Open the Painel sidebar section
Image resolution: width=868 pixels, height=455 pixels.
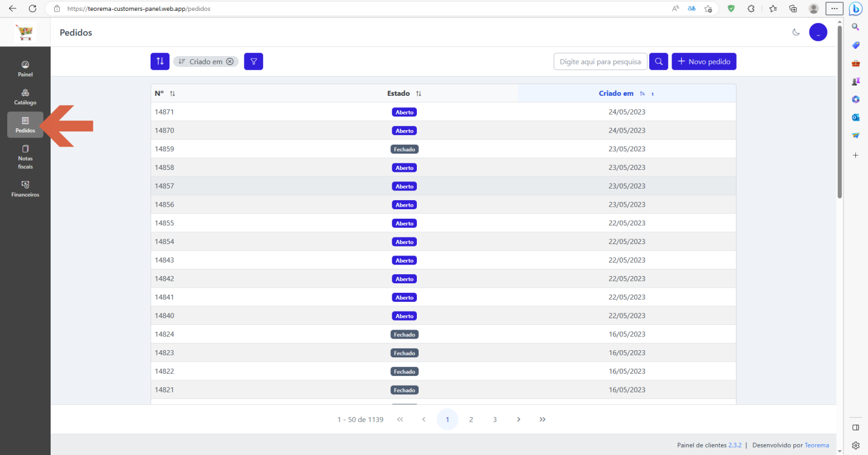tap(25, 69)
